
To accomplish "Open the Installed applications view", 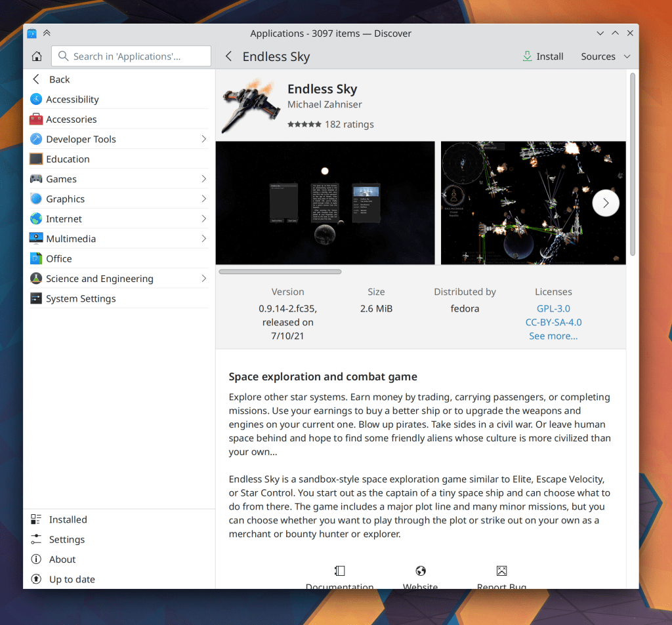I will [x=68, y=519].
